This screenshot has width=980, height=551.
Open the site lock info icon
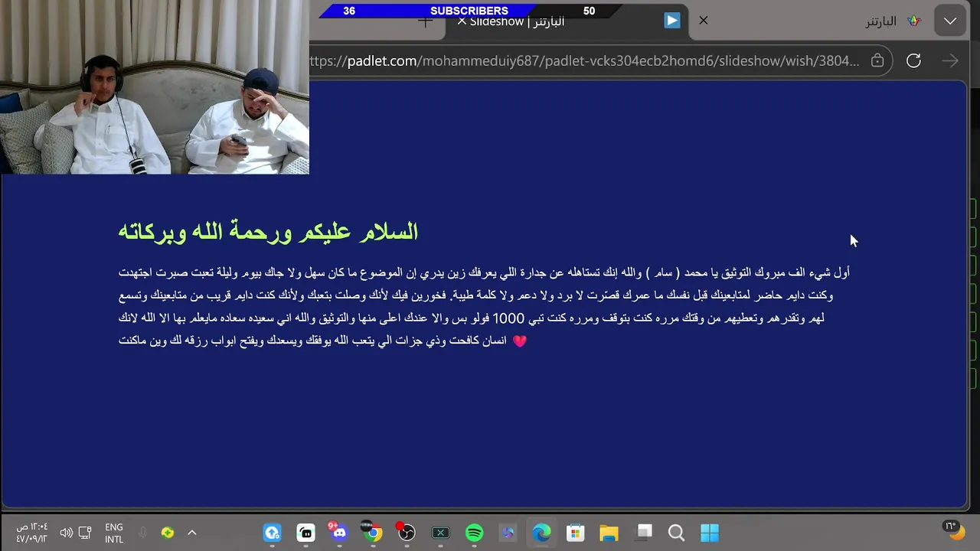pyautogui.click(x=877, y=60)
